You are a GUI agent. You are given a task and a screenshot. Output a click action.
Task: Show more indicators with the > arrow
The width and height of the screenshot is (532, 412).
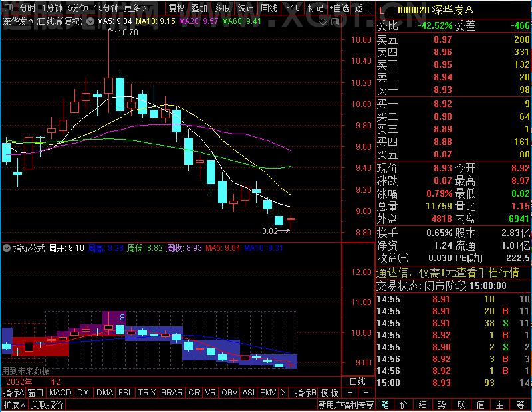(x=283, y=393)
